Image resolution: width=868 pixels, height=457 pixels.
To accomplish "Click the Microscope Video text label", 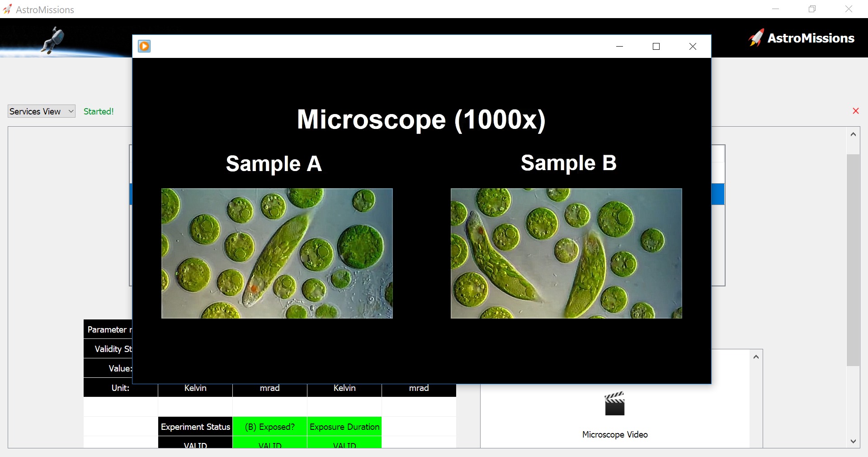I will (x=615, y=434).
